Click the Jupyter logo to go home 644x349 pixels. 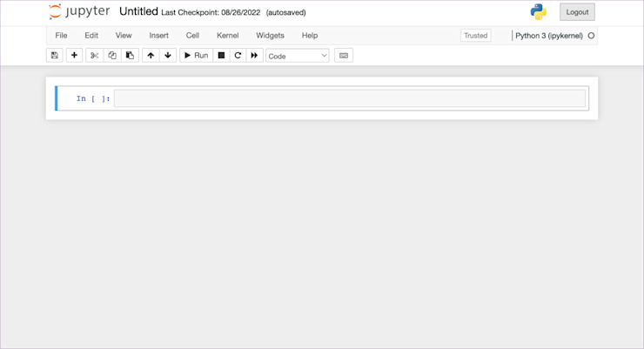click(x=79, y=12)
